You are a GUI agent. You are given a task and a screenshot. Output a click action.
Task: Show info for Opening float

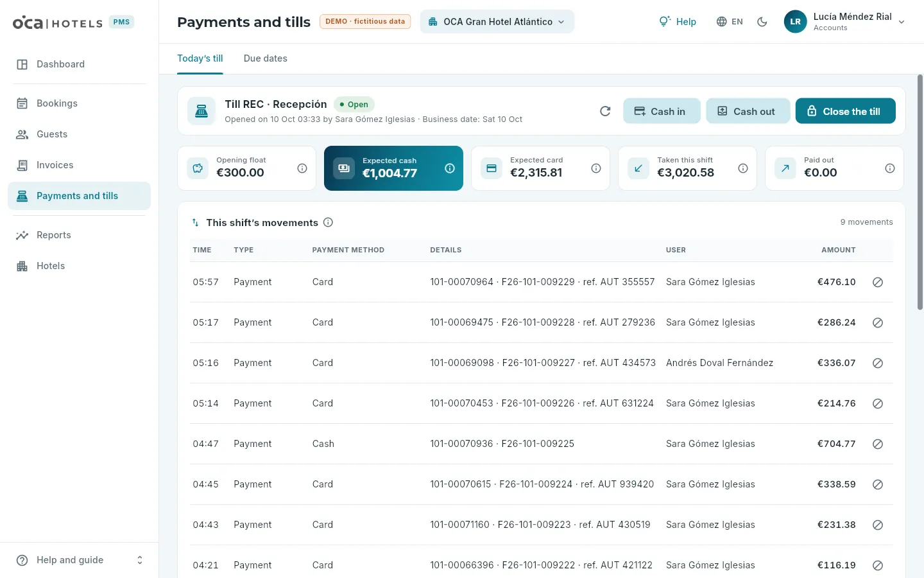point(302,168)
